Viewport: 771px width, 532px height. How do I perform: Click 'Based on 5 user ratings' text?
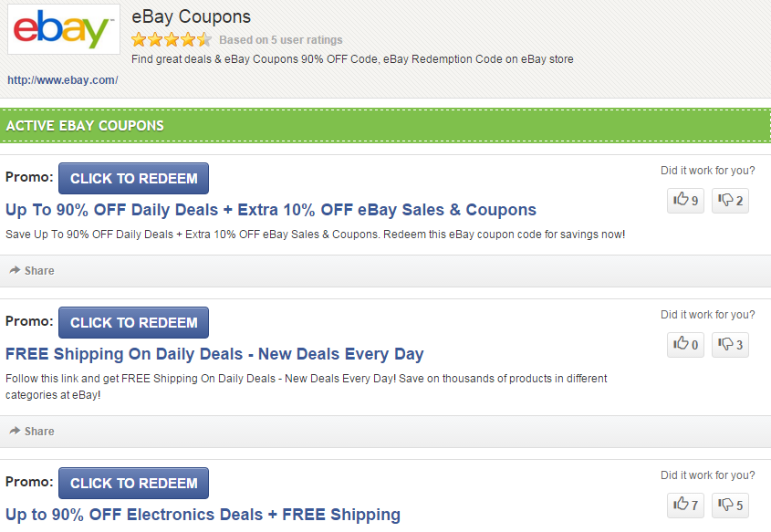tap(281, 40)
